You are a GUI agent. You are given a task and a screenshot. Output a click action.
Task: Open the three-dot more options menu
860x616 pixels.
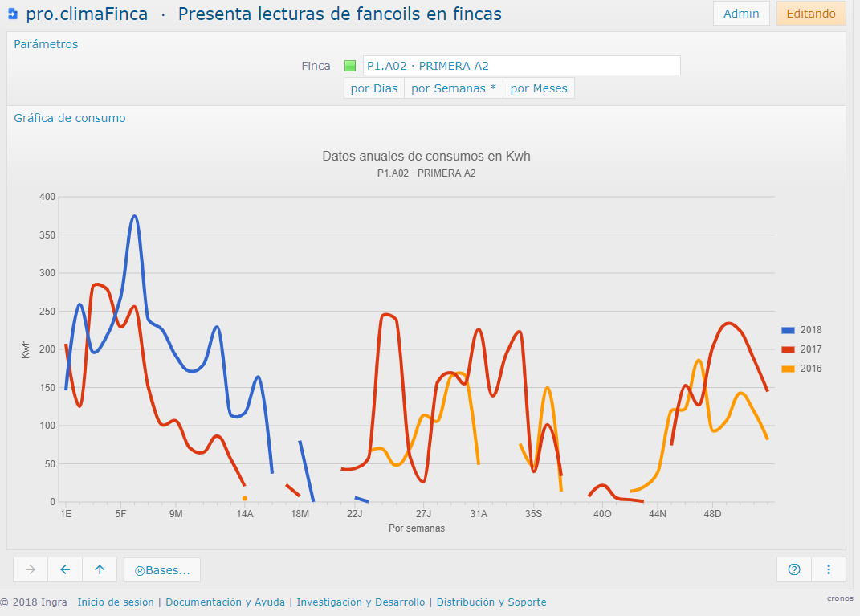pyautogui.click(x=829, y=569)
